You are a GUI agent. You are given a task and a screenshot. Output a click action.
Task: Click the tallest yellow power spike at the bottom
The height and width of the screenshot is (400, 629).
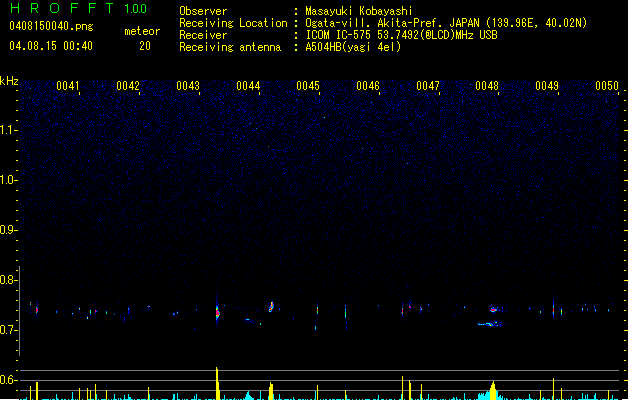click(217, 383)
